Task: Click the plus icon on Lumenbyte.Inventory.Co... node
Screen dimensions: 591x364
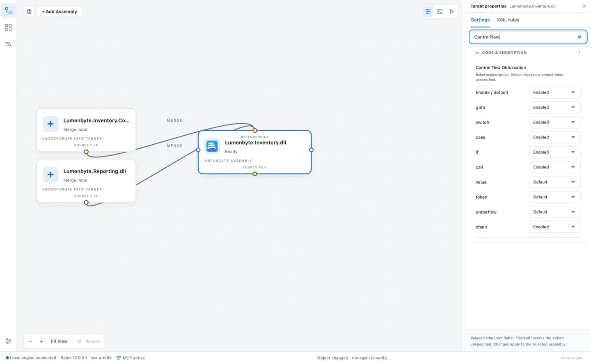Action: click(x=50, y=124)
